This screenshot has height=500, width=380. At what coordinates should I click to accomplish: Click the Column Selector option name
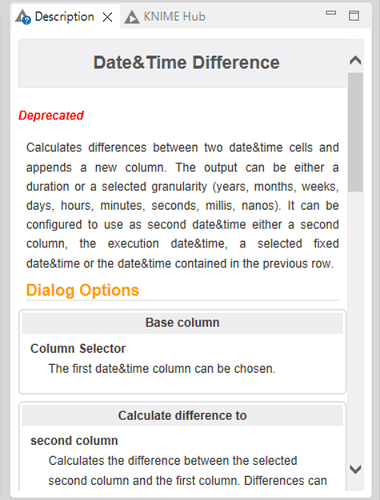[x=78, y=349]
